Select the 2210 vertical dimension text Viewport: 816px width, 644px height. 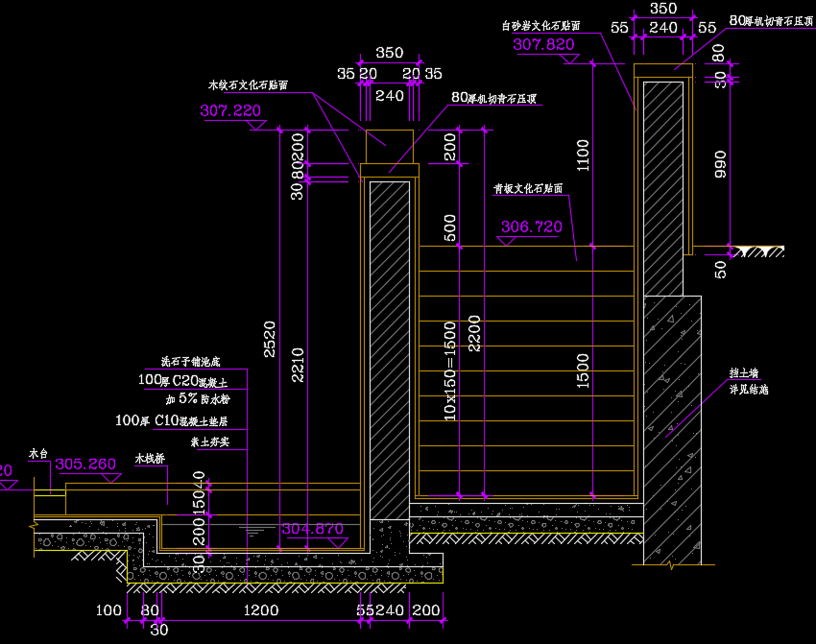point(298,365)
